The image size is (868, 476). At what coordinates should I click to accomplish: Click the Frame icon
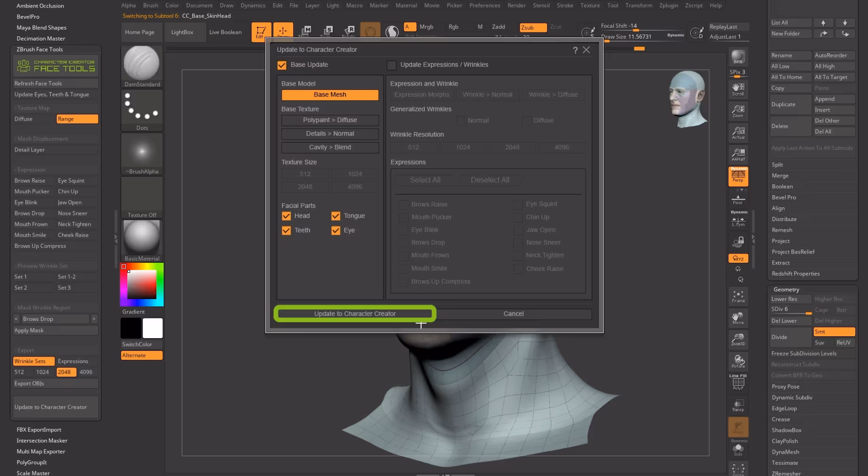pyautogui.click(x=738, y=296)
